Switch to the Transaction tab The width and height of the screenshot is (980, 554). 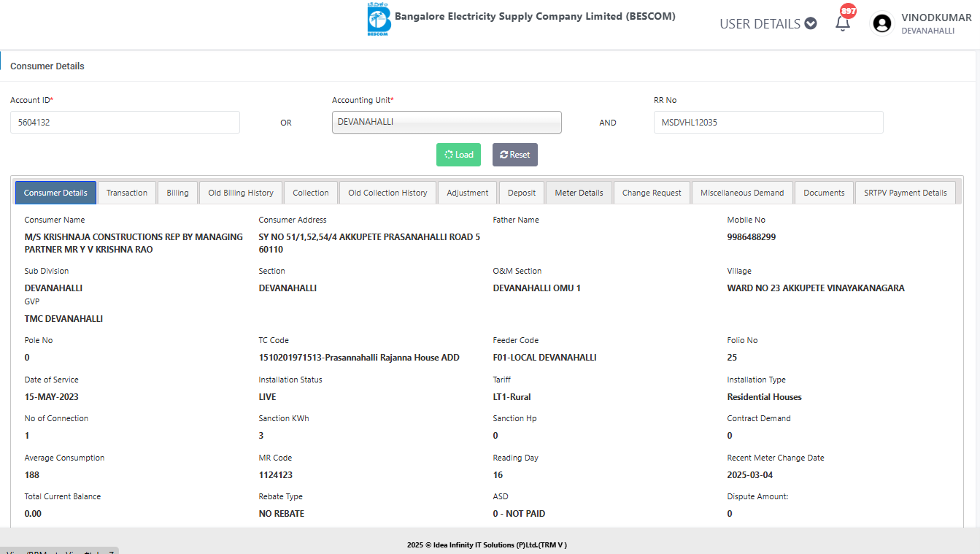127,193
